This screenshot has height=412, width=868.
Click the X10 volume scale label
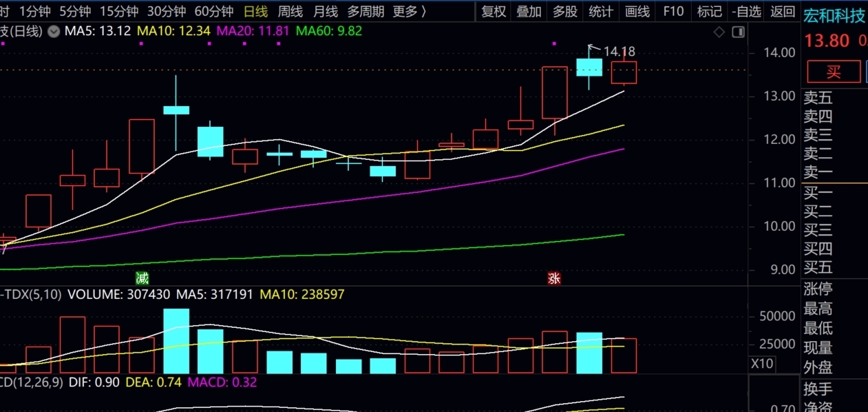tap(762, 364)
